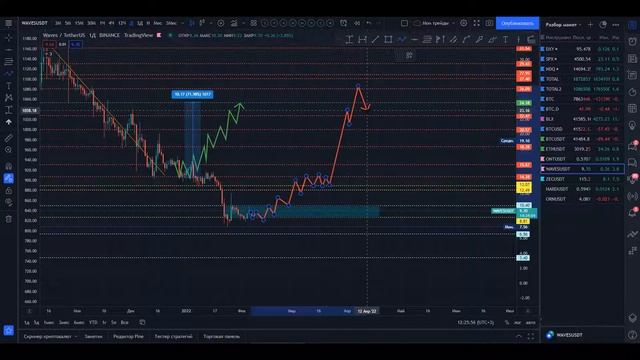Select ZECUSDT in the watchlist
The image size is (640, 360).
(x=582, y=179)
